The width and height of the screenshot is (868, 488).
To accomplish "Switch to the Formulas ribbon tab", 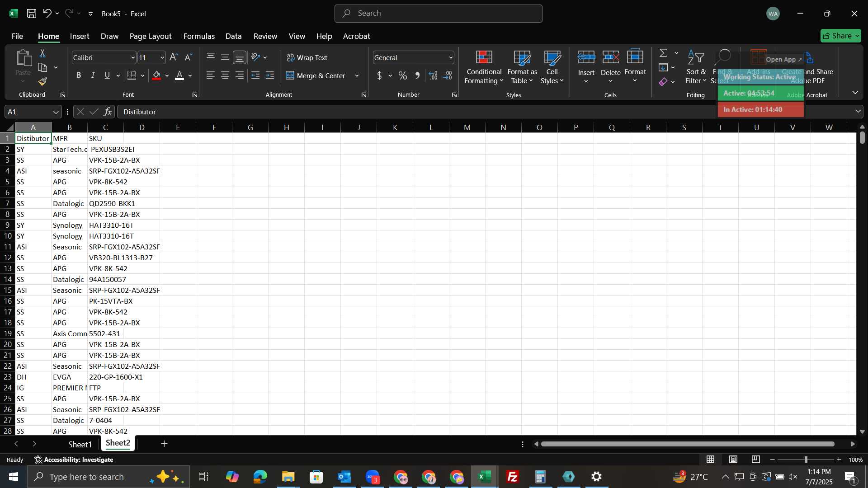I will tap(199, 36).
